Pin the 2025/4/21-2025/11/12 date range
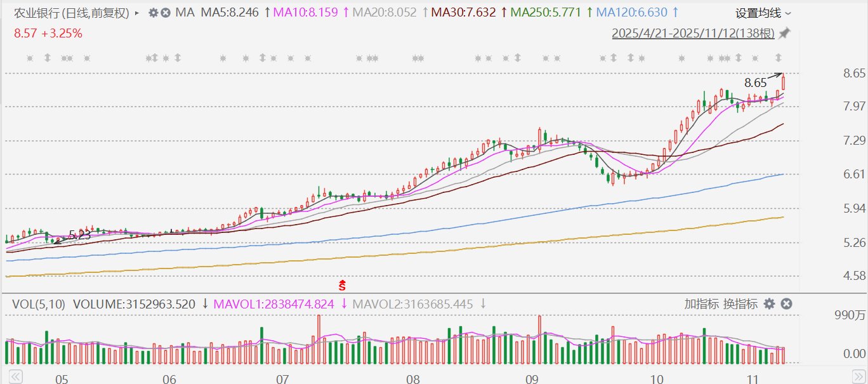The image size is (868, 384). tap(784, 33)
